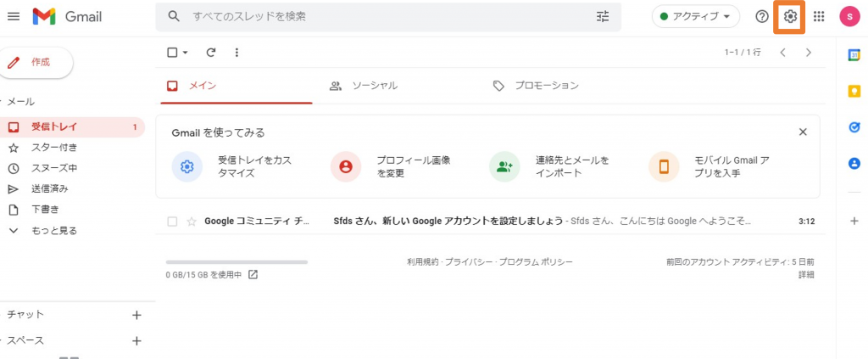The height and width of the screenshot is (359, 868).
Task: Click the チャット section label
Action: pyautogui.click(x=25, y=315)
